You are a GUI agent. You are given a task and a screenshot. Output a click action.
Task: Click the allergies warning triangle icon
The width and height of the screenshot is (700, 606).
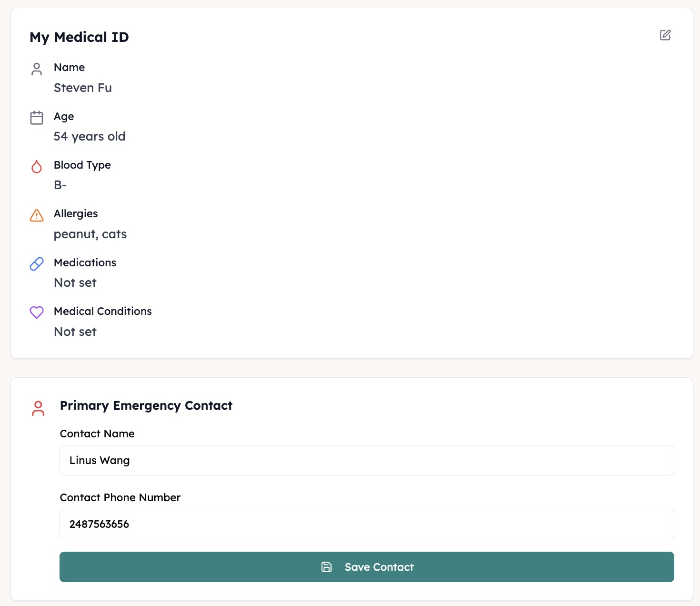tap(37, 215)
